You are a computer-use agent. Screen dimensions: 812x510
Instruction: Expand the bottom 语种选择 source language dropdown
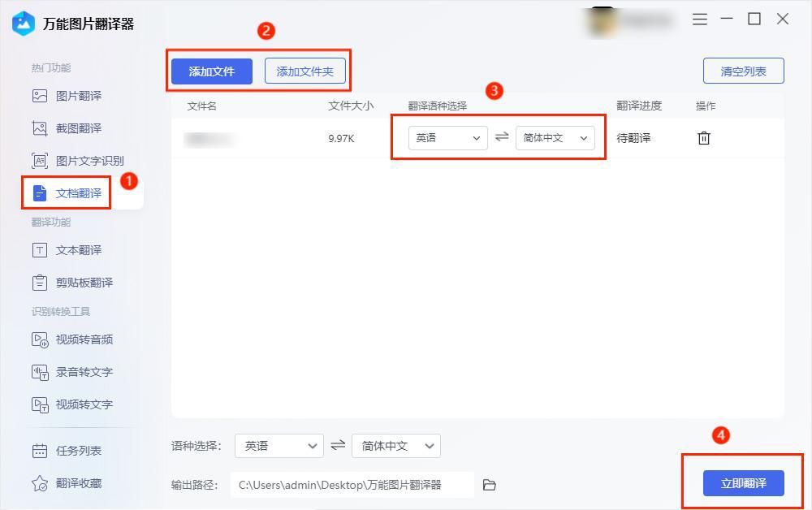pos(279,446)
